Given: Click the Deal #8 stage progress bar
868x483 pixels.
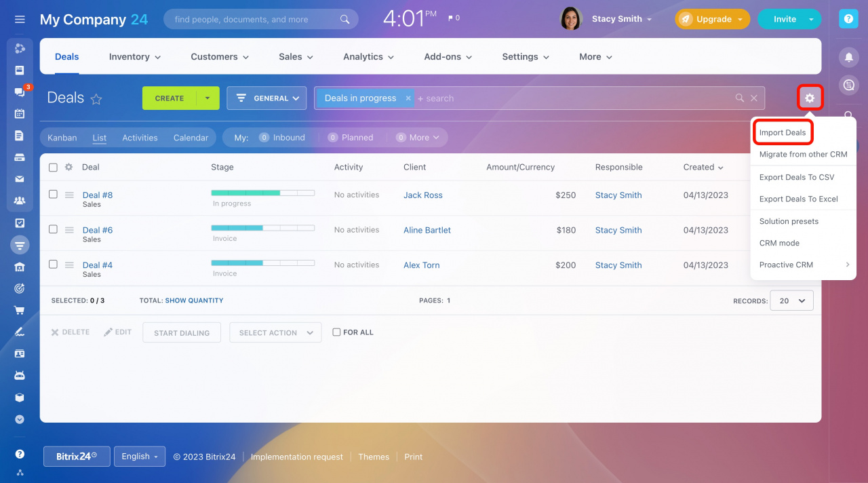Looking at the screenshot, I should (263, 193).
